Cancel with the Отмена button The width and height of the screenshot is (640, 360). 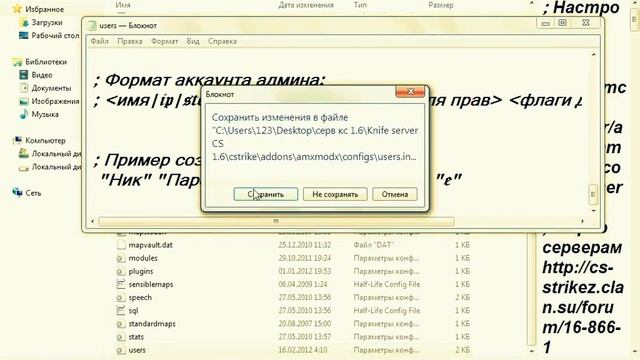point(395,194)
